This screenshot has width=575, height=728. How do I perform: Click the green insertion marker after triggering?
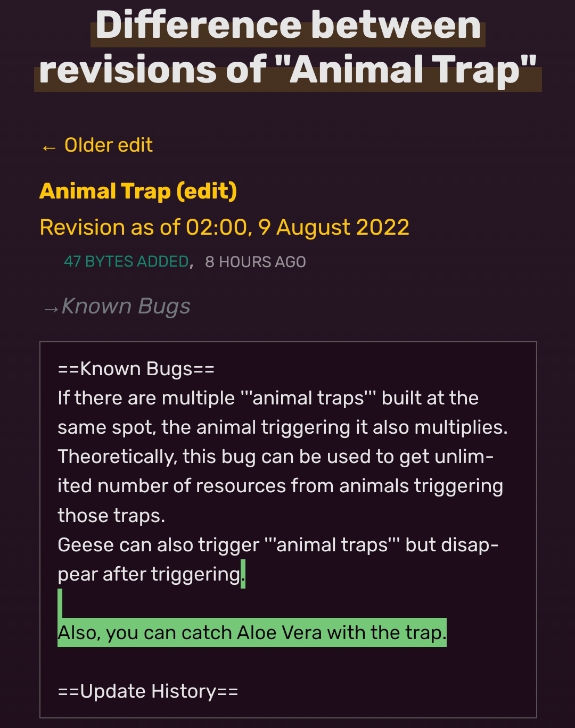pyautogui.click(x=243, y=573)
